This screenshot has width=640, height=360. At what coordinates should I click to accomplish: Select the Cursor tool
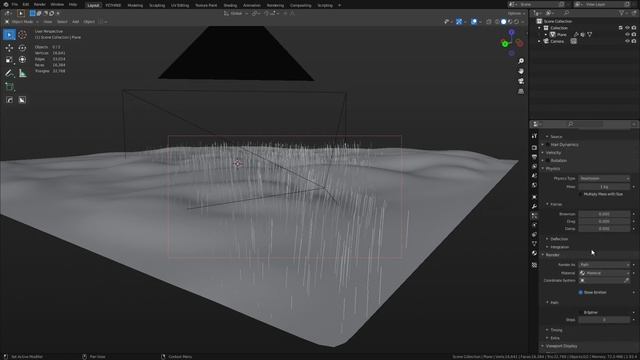point(22,35)
